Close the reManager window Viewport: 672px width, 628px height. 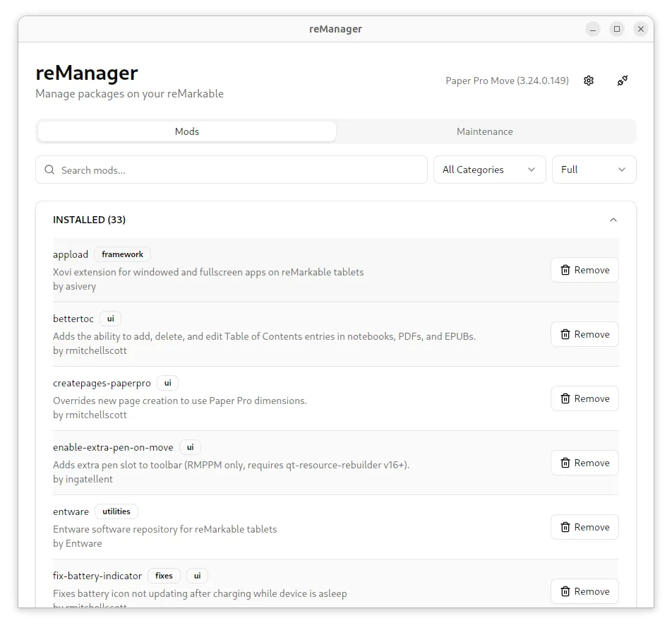[641, 29]
